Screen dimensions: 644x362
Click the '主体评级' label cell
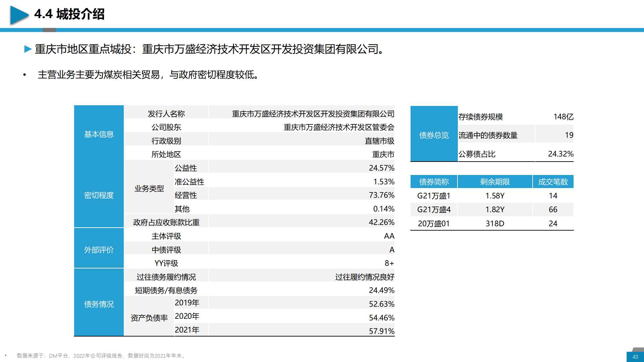point(166,236)
